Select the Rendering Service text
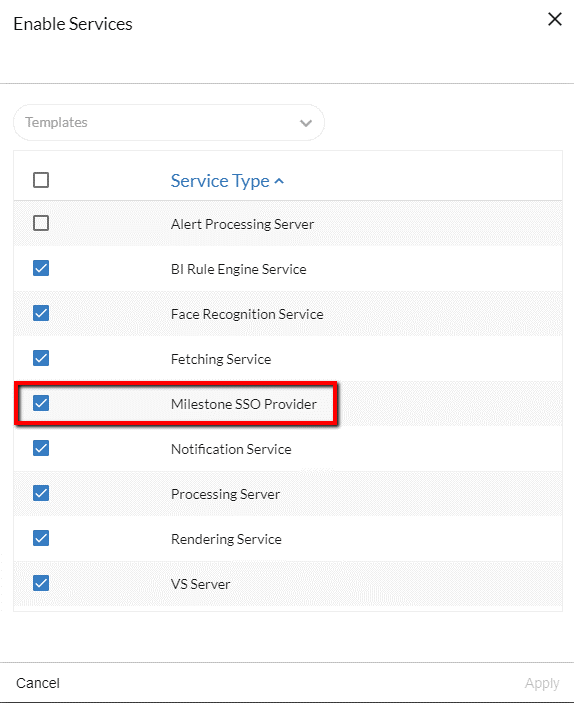 (x=226, y=539)
